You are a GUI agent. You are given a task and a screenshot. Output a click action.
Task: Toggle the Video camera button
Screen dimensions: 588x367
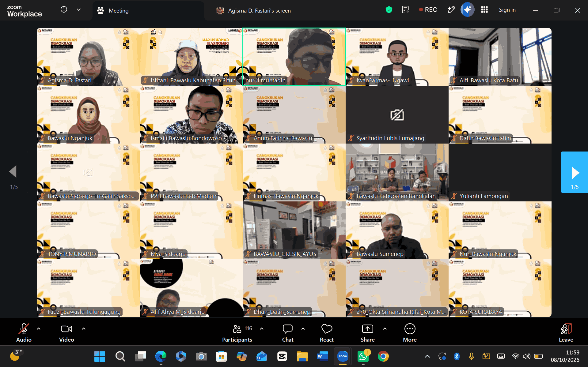pyautogui.click(x=66, y=333)
